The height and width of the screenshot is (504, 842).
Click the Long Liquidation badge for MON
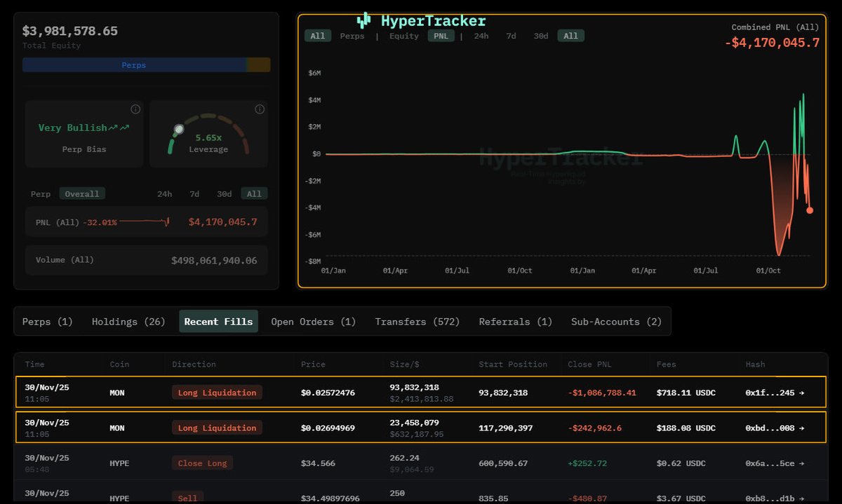pos(216,393)
